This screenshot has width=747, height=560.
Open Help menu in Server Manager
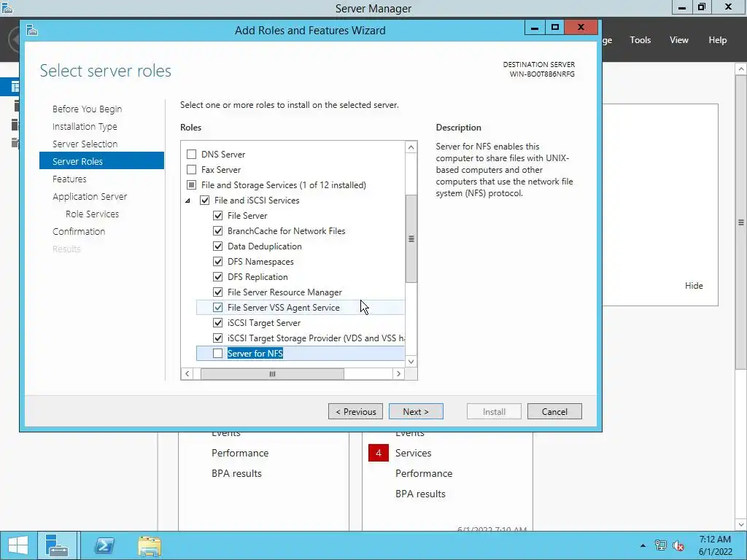click(x=718, y=40)
